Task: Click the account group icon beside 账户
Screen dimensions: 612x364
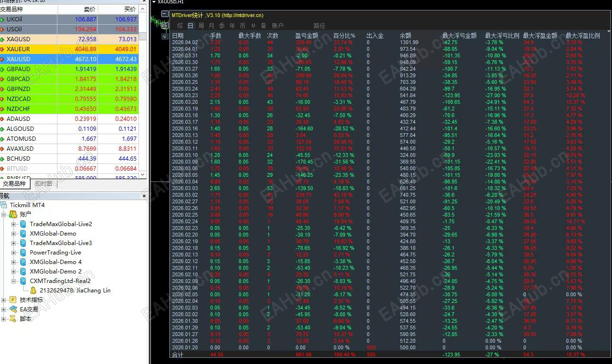Action: coord(13,214)
